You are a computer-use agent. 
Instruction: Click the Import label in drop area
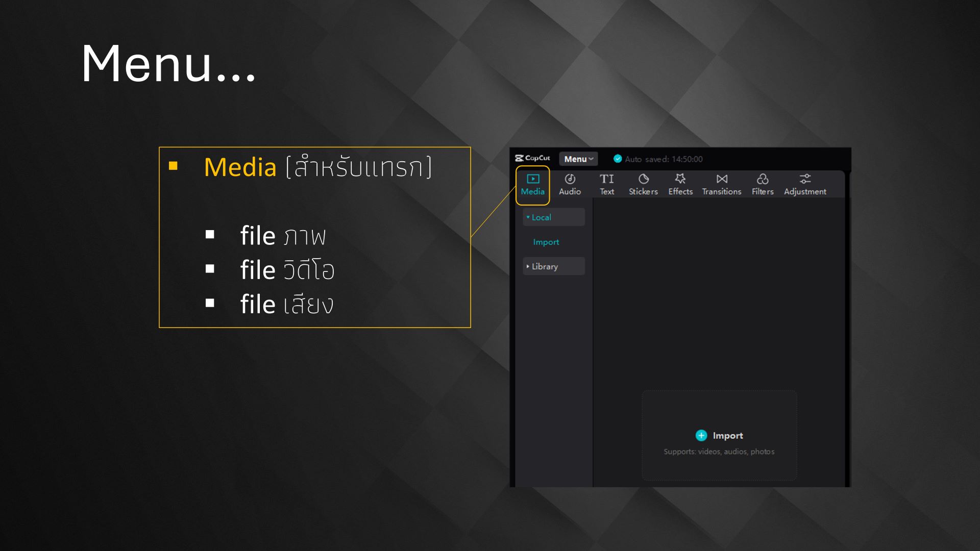coord(727,435)
